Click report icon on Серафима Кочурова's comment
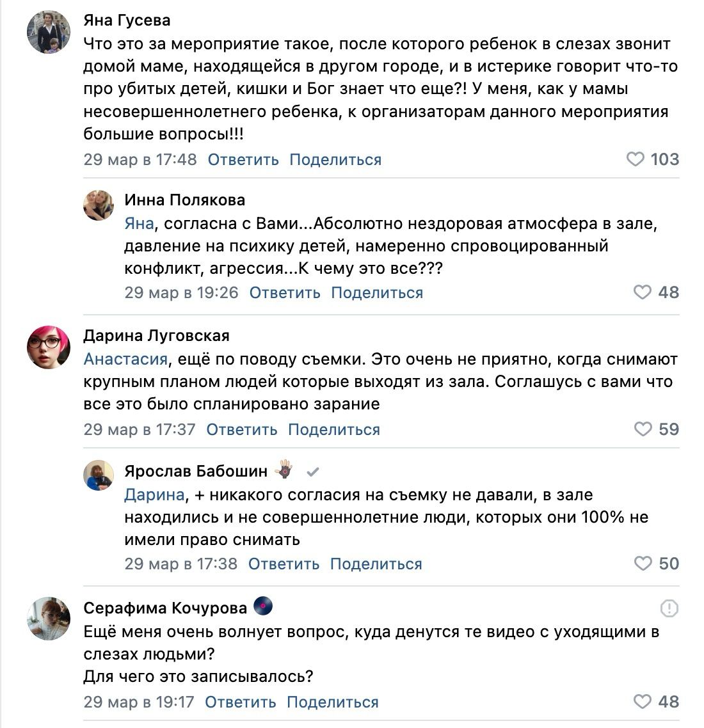 click(669, 608)
